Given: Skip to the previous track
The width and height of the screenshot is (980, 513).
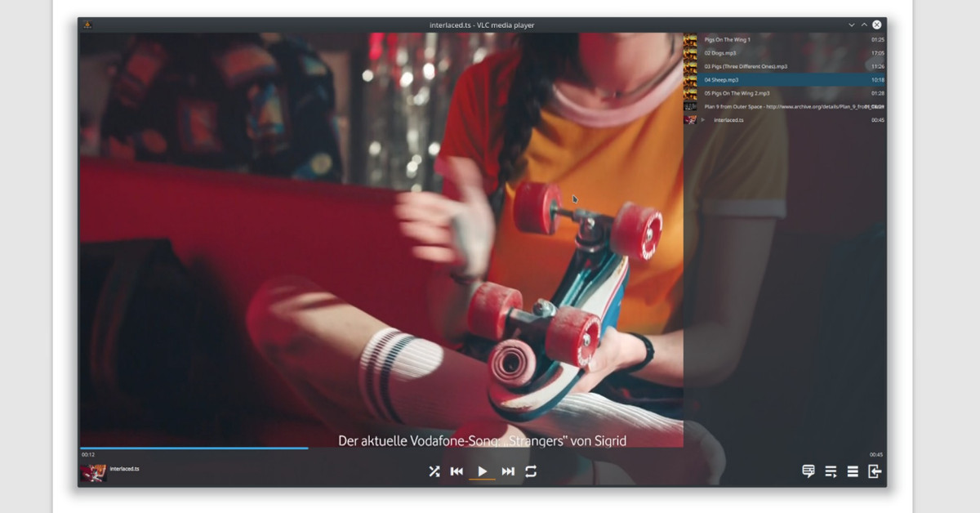Looking at the screenshot, I should (457, 471).
